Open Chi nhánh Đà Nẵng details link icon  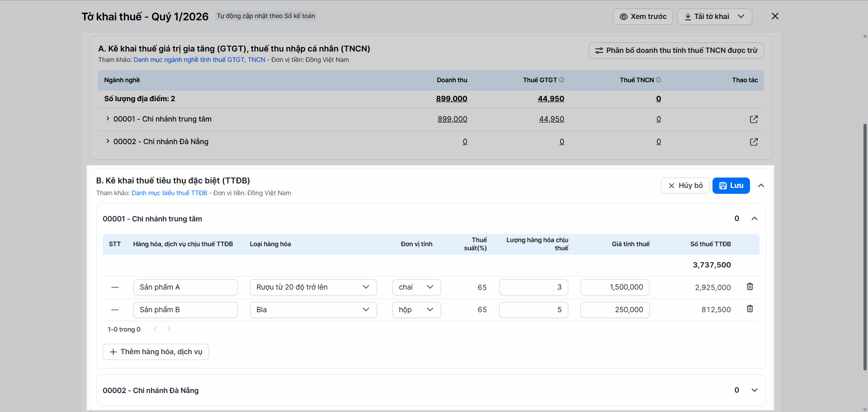pos(754,142)
